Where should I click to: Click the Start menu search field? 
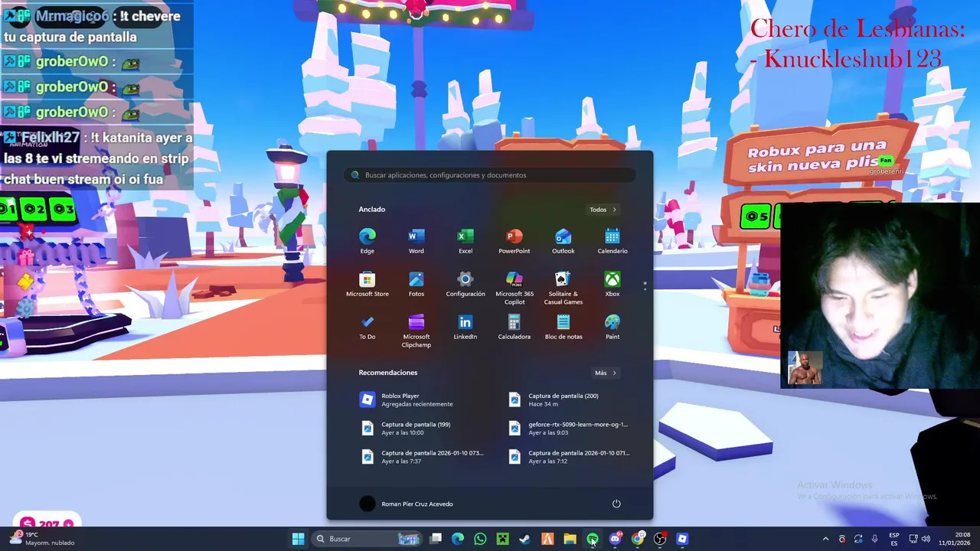click(x=490, y=175)
